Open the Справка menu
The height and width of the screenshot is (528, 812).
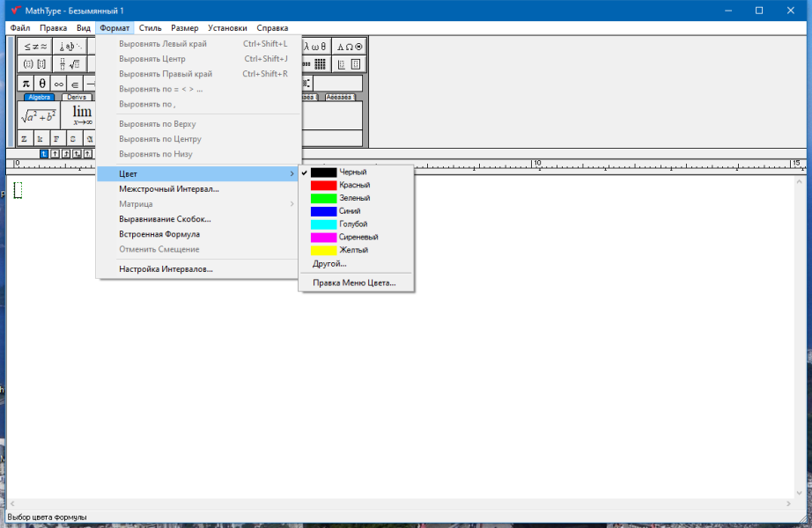coord(272,28)
